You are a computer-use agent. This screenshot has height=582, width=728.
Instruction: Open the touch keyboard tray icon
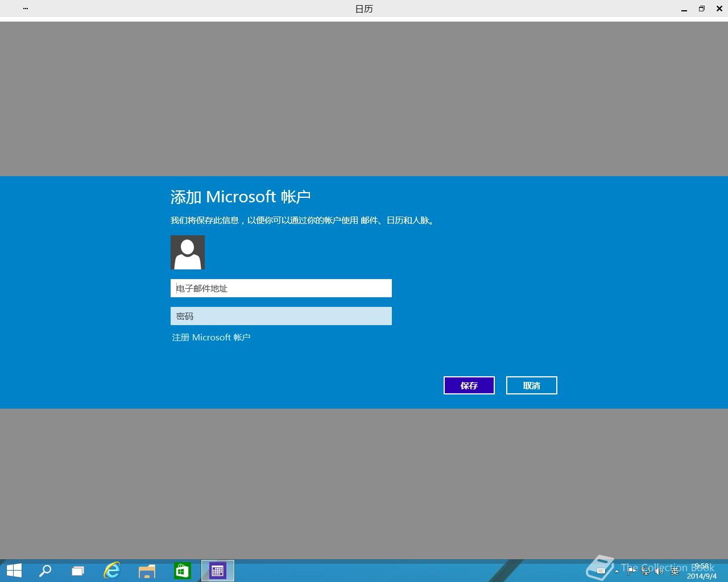click(601, 571)
